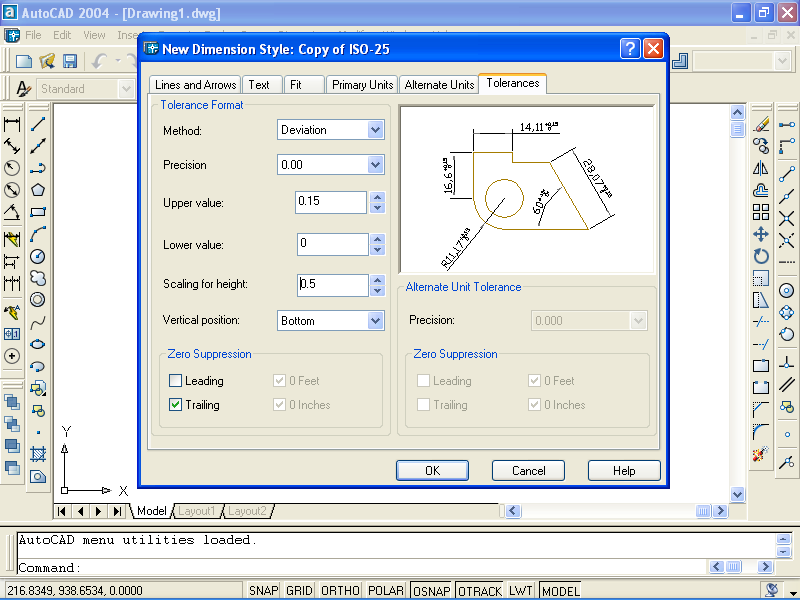Click the drawing area vertical scrollbar down arrow
This screenshot has width=800, height=600.
click(x=737, y=493)
